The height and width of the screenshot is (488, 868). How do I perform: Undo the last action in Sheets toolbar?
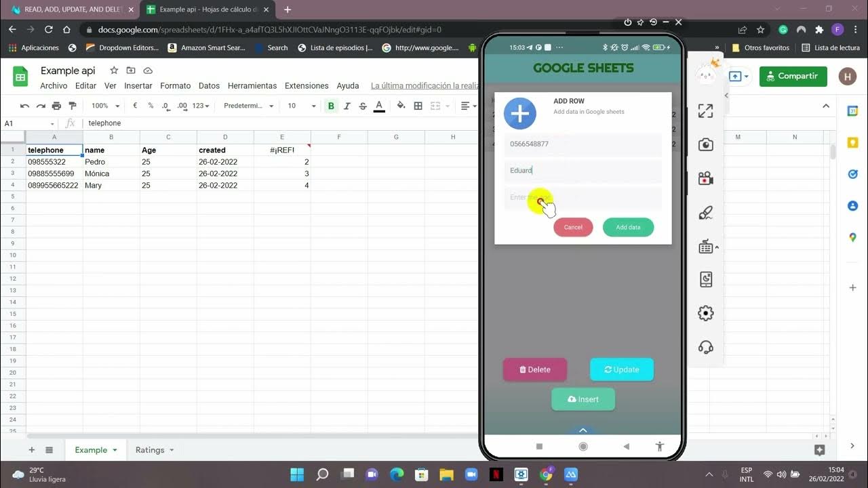pyautogui.click(x=25, y=106)
